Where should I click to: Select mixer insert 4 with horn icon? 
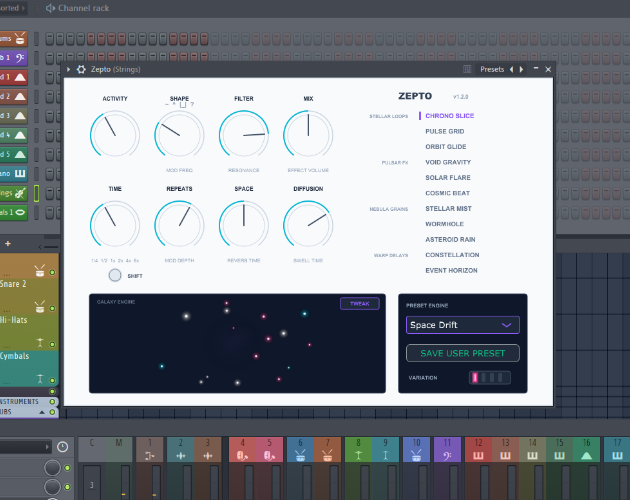click(x=242, y=449)
